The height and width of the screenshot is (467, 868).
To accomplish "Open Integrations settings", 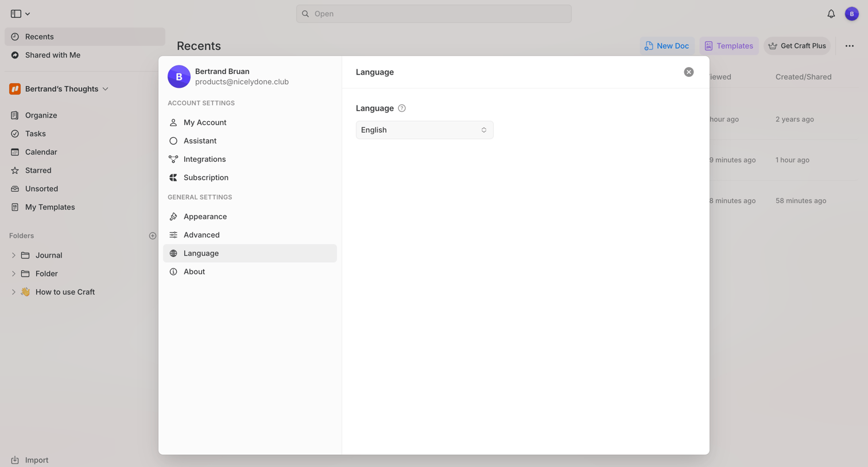I will click(x=250, y=159).
